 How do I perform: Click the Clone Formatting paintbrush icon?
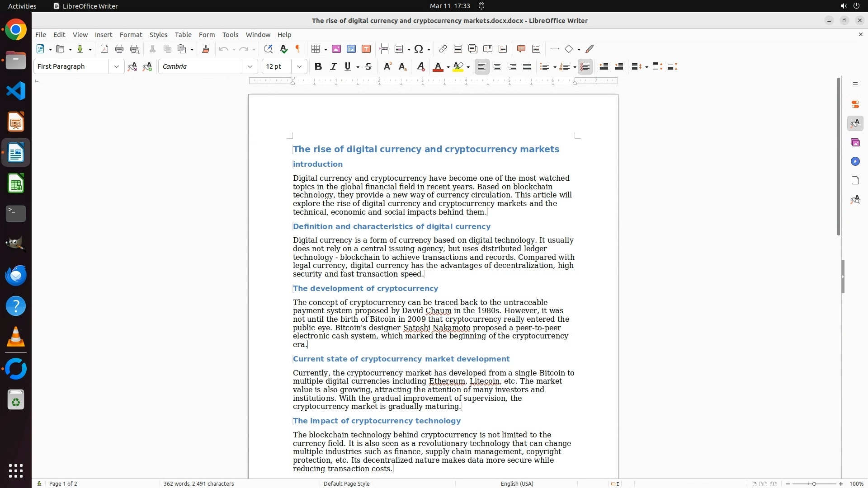[206, 49]
